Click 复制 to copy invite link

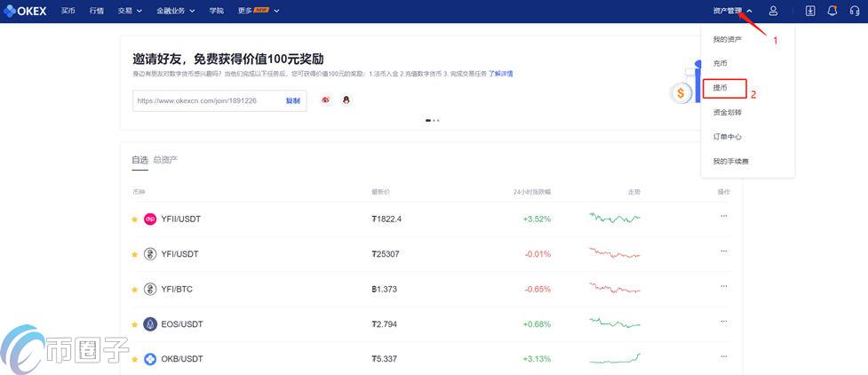(x=292, y=100)
